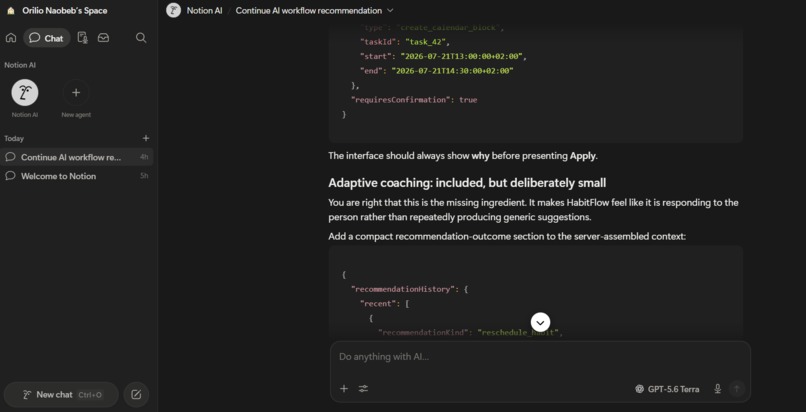Open the Inbox tray icon
This screenshot has height=412, width=806.
pos(103,38)
